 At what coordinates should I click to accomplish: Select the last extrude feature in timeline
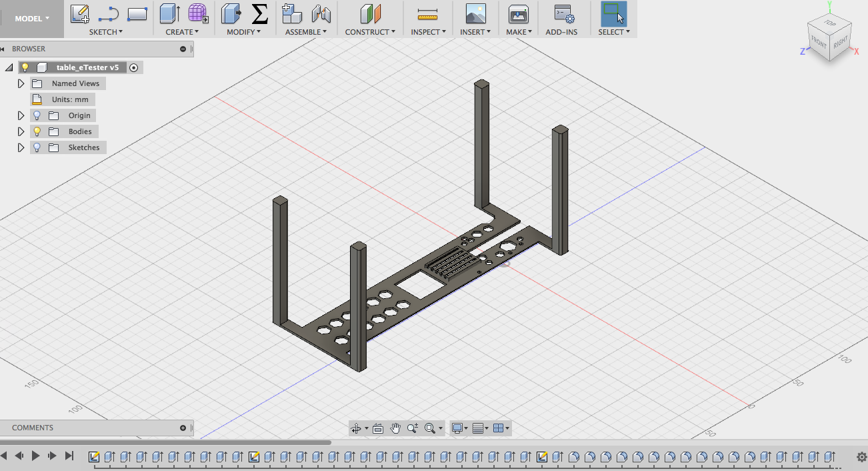(x=830, y=457)
